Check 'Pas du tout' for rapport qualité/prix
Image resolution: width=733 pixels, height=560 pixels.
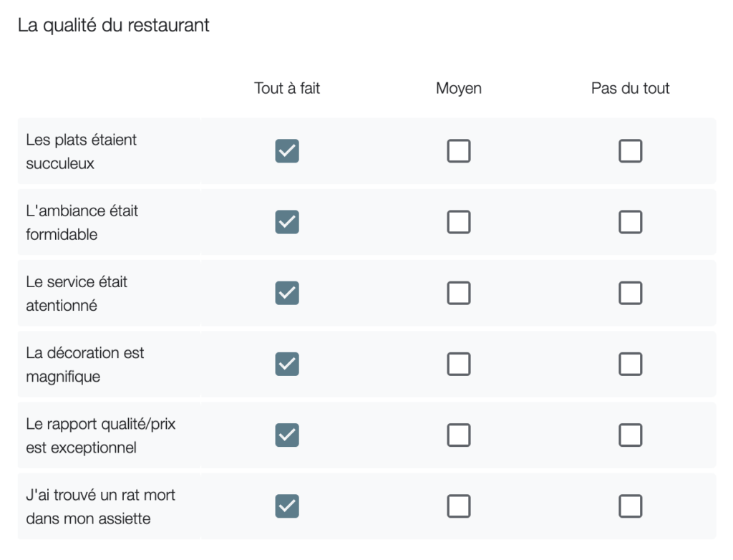coord(630,435)
